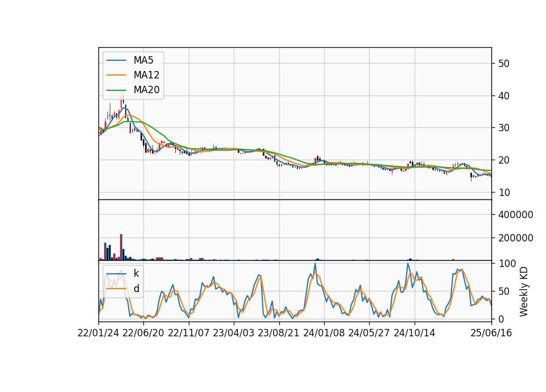Image resolution: width=546 pixels, height=392 pixels.
Task: Click the KD axis value 100
Action: tap(507, 264)
